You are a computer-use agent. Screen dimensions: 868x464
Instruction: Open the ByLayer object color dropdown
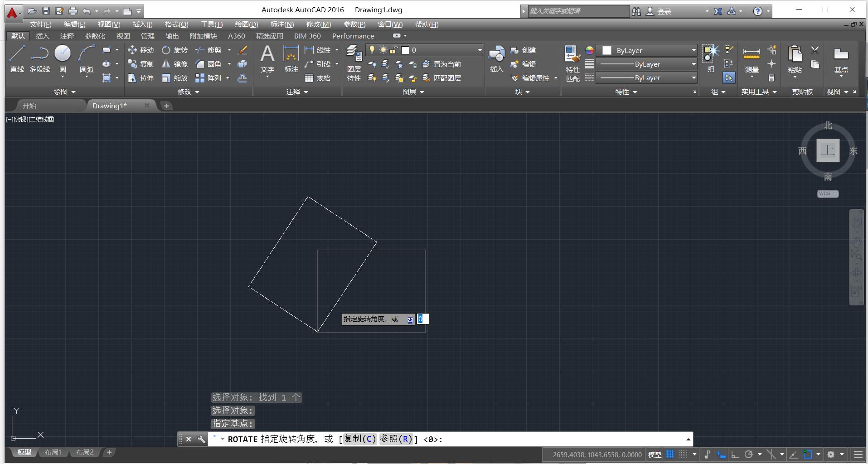(x=693, y=50)
